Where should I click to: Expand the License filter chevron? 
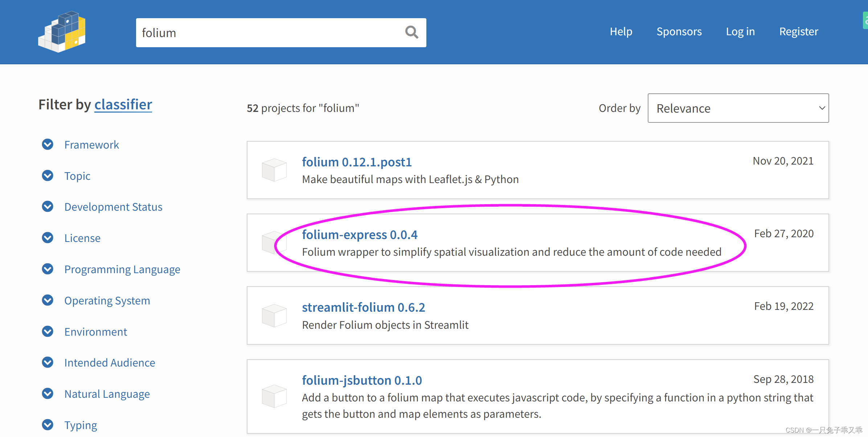[48, 238]
